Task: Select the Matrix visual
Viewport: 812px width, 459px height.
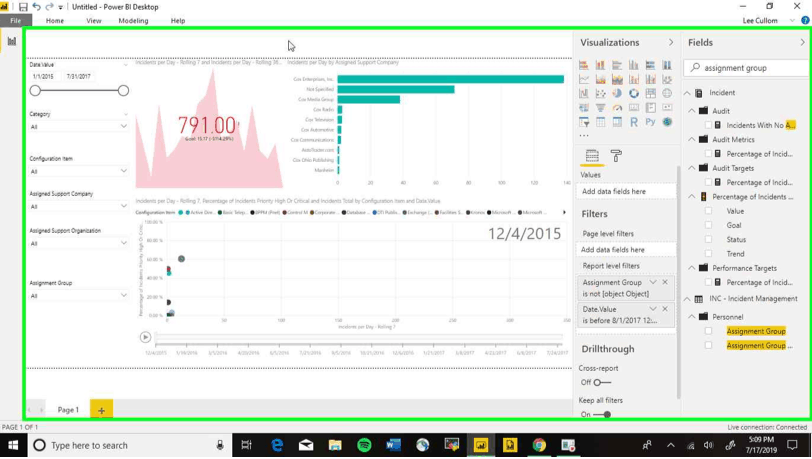Action: 617,122
